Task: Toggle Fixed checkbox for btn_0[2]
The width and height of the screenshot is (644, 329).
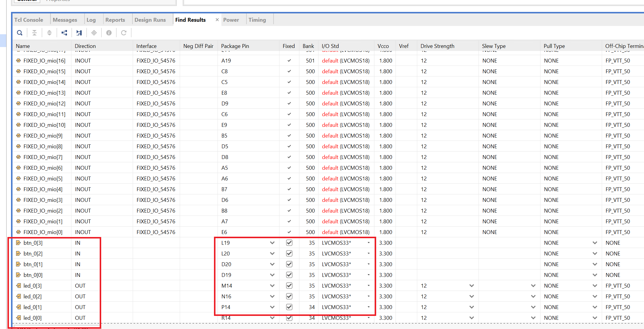Action: point(289,253)
